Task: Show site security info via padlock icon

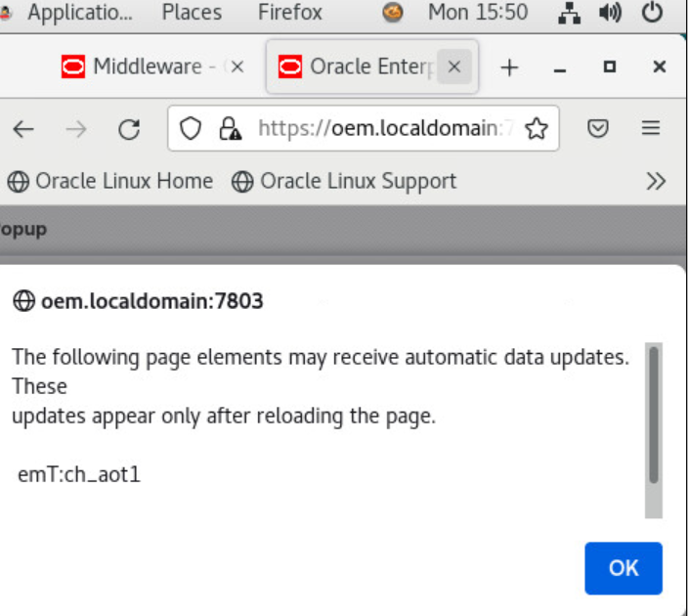Action: point(229,128)
